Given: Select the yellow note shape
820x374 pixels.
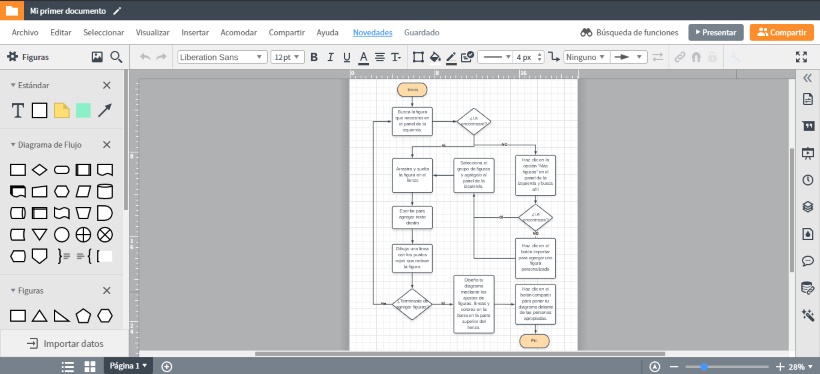Looking at the screenshot, I should pos(62,110).
